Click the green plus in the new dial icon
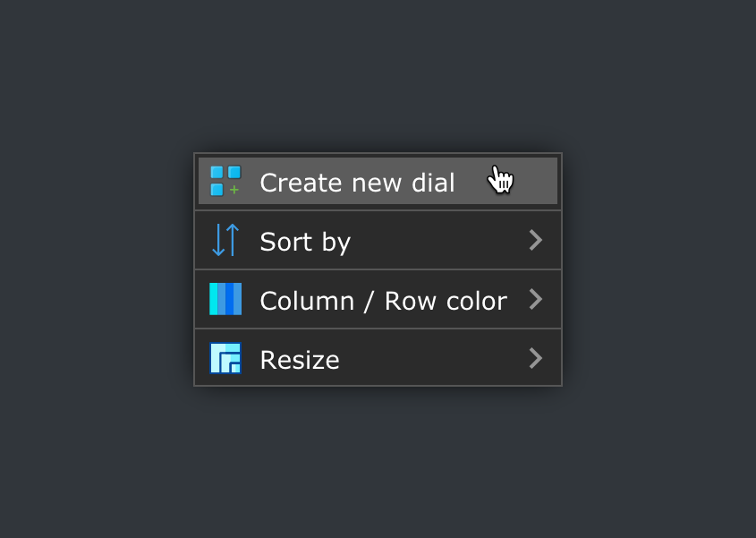This screenshot has height=538, width=756. [x=234, y=190]
